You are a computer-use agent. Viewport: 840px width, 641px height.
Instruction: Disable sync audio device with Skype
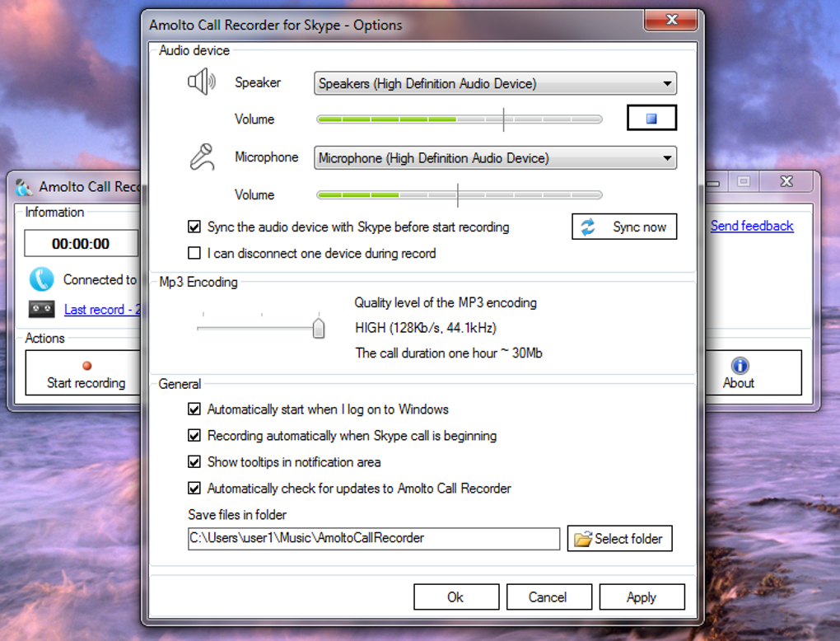click(x=194, y=227)
